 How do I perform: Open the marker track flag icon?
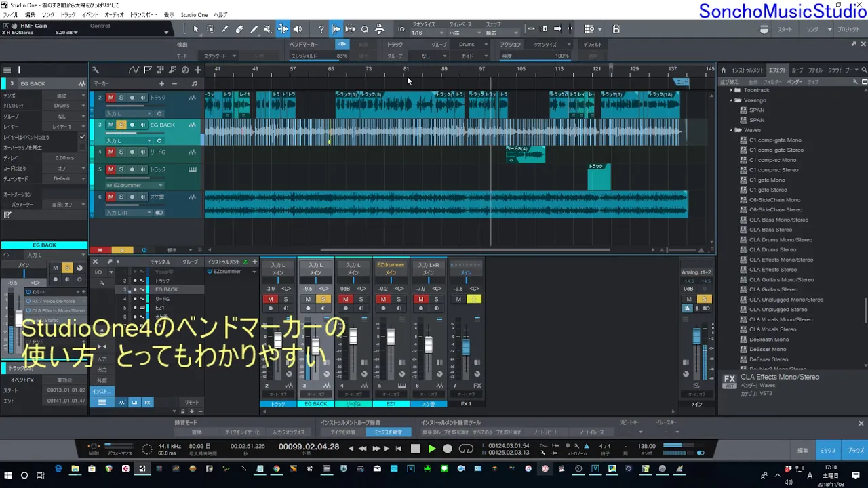(149, 70)
